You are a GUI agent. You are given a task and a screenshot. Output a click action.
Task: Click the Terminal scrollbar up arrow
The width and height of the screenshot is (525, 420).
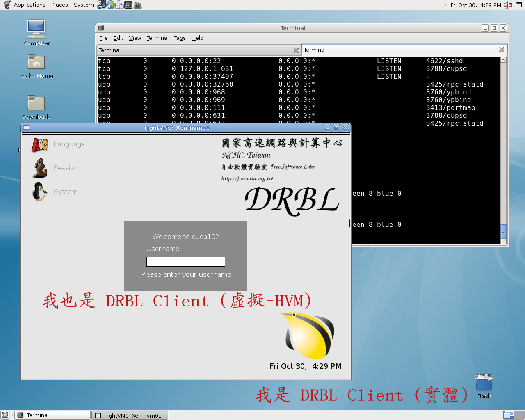(504, 60)
